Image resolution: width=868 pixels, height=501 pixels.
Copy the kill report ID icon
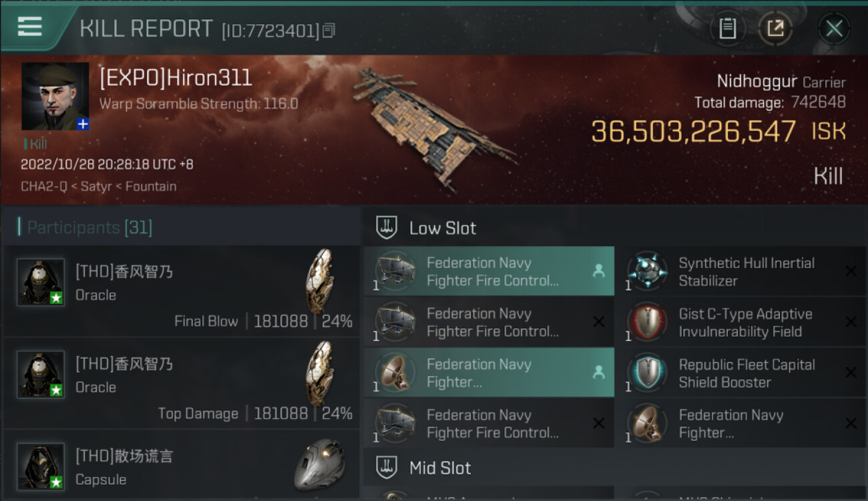(x=329, y=31)
